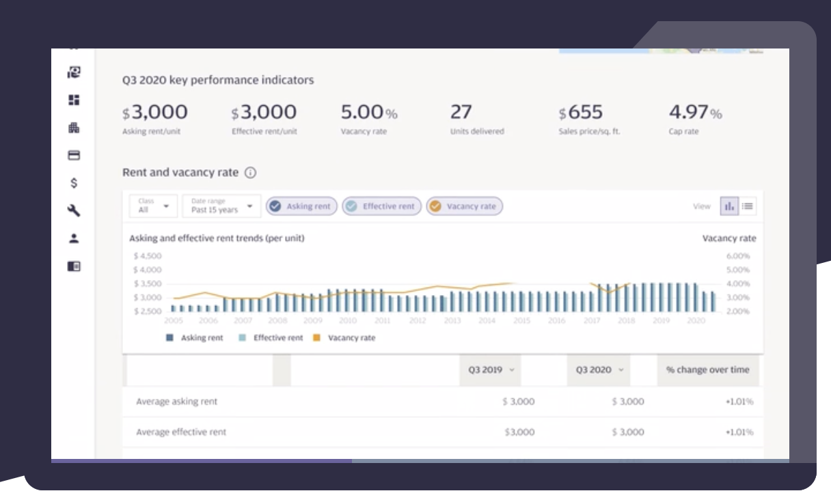
Task: Click the wrench tools icon in sidebar
Action: (x=74, y=211)
